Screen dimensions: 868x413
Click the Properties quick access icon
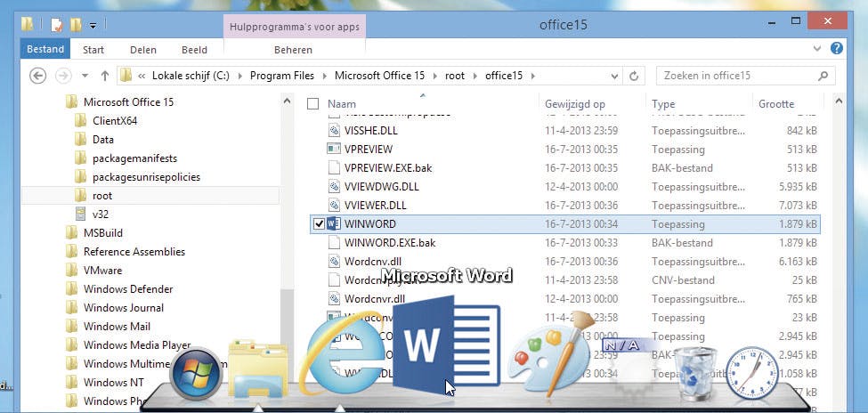(x=56, y=24)
